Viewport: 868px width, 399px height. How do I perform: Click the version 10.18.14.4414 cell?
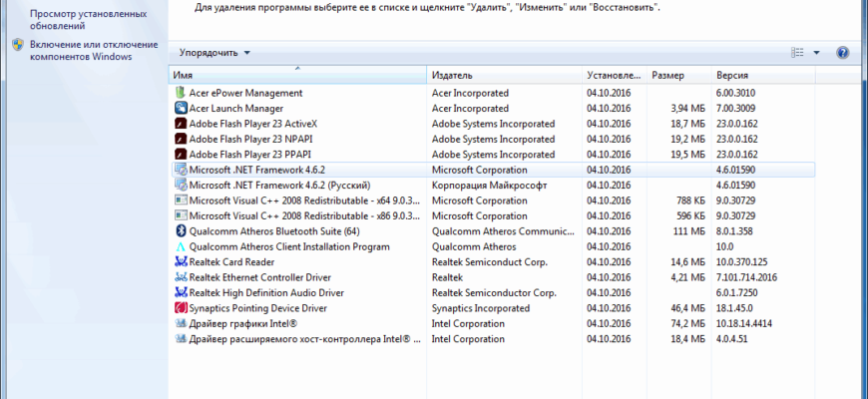click(744, 324)
